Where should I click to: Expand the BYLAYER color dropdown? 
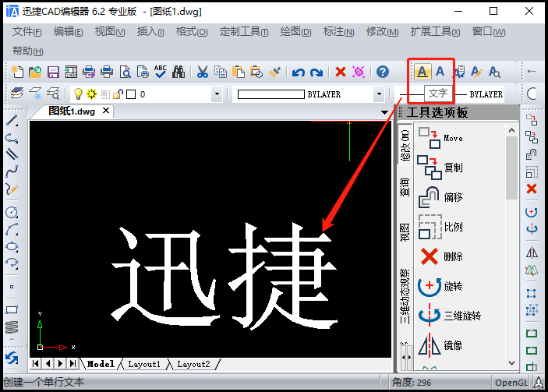[379, 94]
